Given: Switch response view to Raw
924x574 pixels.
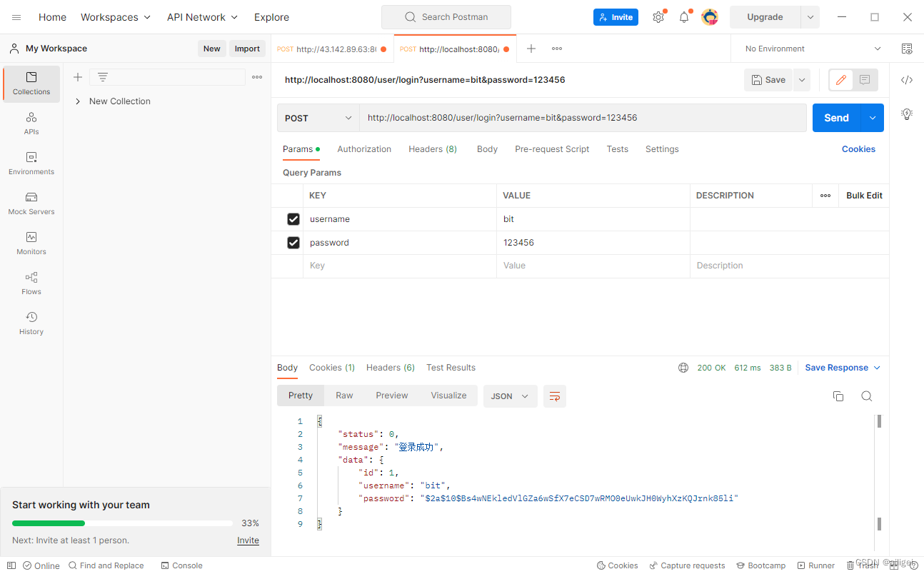Looking at the screenshot, I should 344,396.
